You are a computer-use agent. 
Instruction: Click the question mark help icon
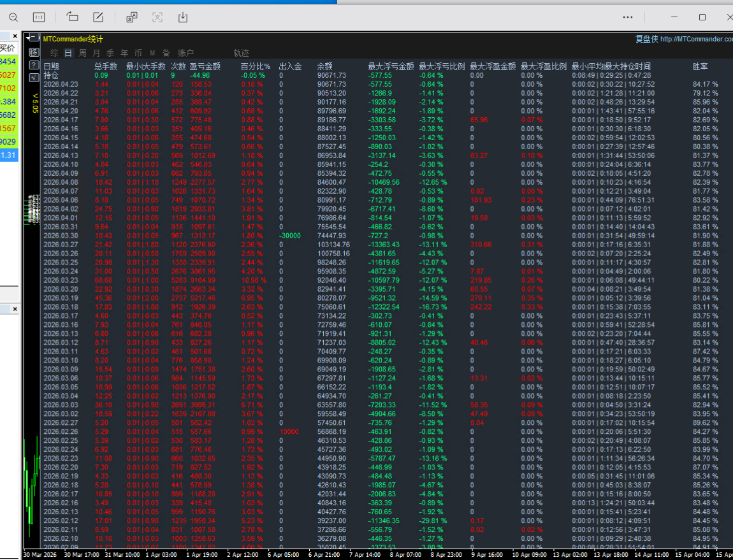(x=33, y=64)
